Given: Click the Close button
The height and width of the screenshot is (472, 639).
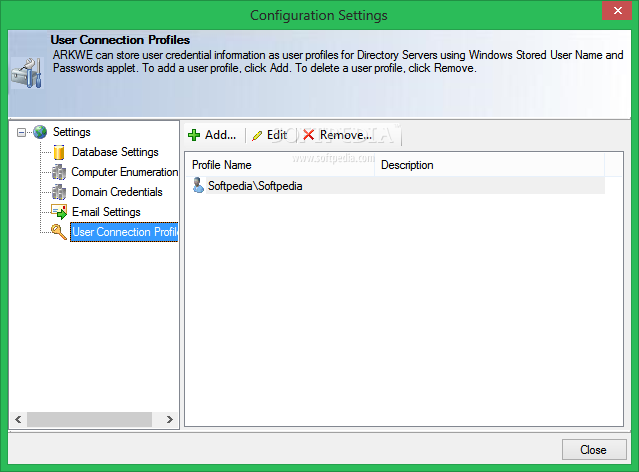Looking at the screenshot, I should (x=594, y=450).
